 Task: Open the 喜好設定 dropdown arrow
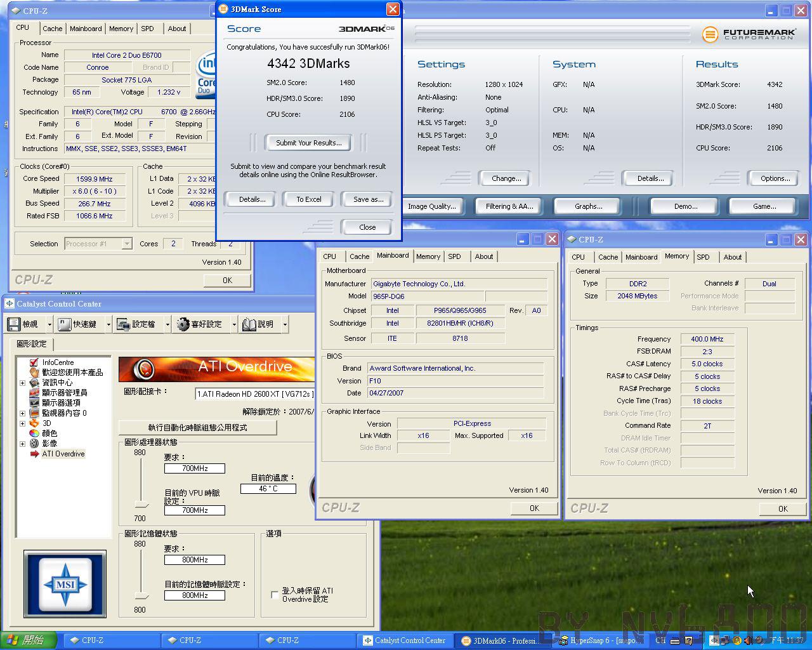coord(233,324)
